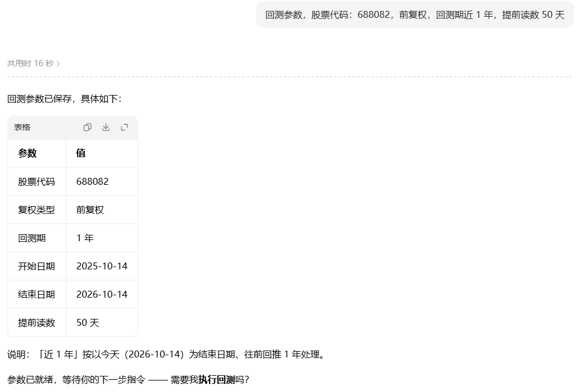Select the '参数' column header

pyautogui.click(x=27, y=153)
